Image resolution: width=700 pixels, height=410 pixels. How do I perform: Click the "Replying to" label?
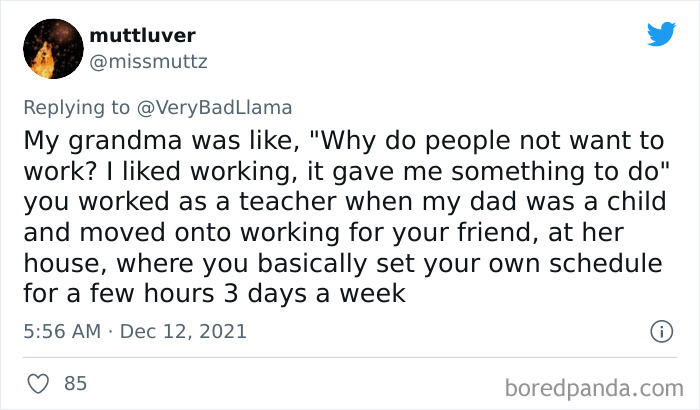76,108
